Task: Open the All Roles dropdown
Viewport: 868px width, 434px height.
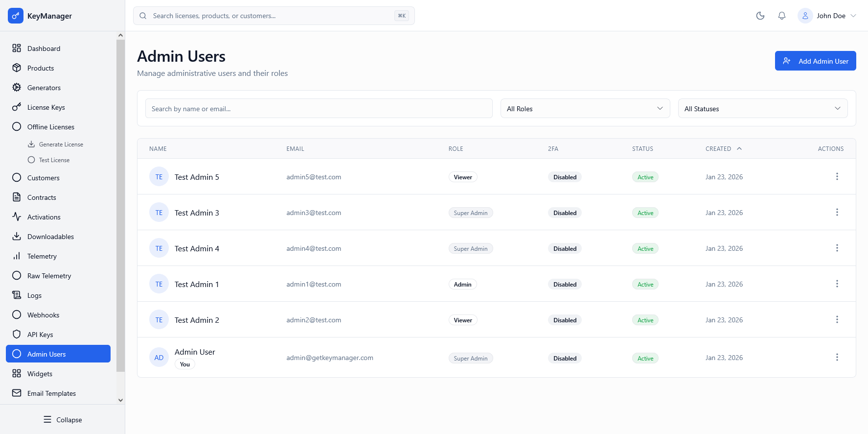Action: [585, 108]
